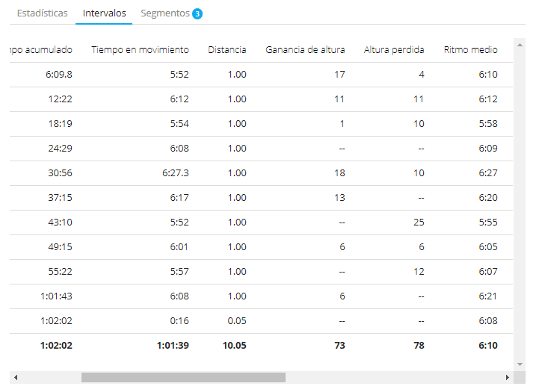Click the Altura perdida column header
Screen dimensions: 542x392
[394, 50]
